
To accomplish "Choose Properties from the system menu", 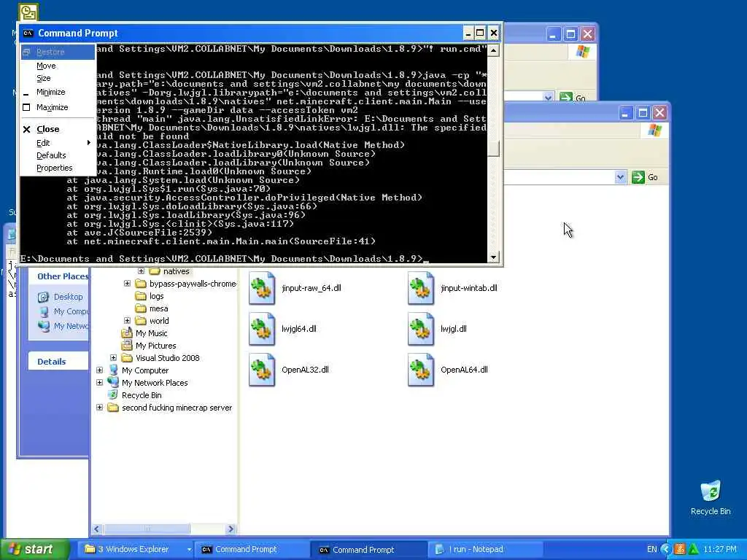I will (58, 168).
